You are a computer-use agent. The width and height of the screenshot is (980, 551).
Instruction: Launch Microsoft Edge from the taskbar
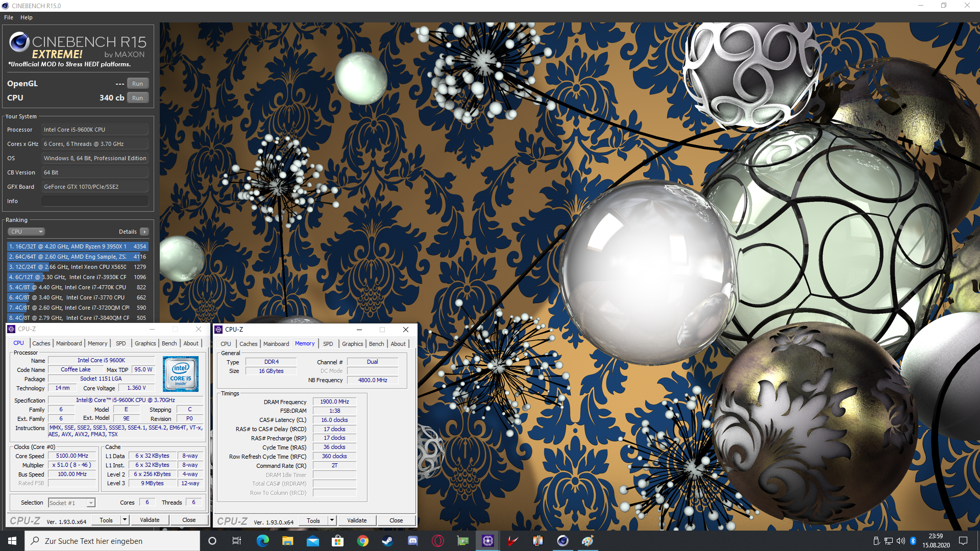(262, 541)
